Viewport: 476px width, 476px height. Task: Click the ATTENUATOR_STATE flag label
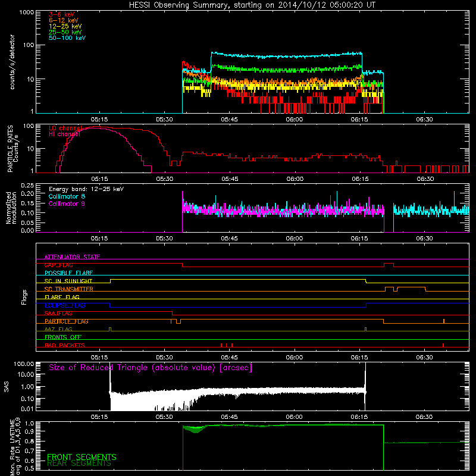72,257
